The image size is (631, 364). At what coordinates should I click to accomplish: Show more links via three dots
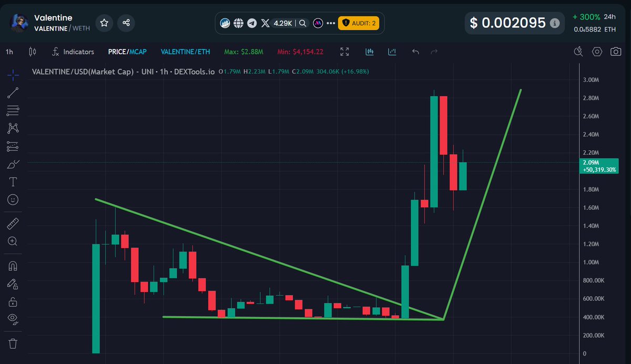(x=331, y=23)
